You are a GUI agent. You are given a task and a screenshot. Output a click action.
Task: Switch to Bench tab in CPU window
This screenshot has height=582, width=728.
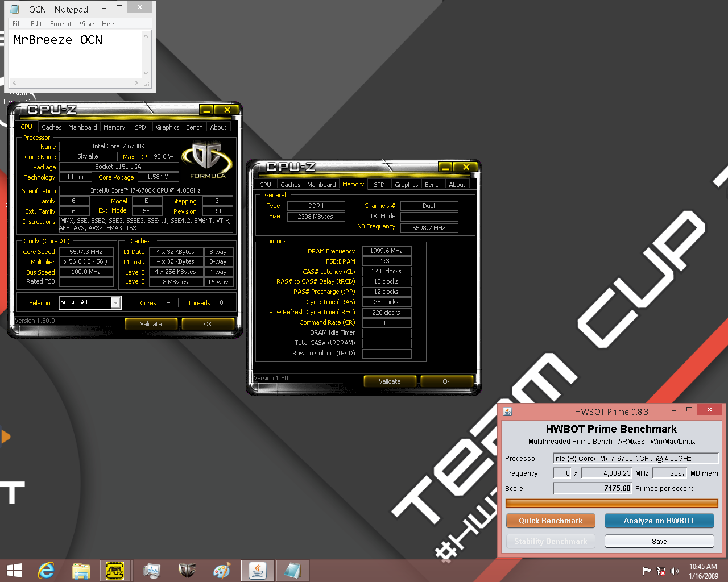point(195,127)
